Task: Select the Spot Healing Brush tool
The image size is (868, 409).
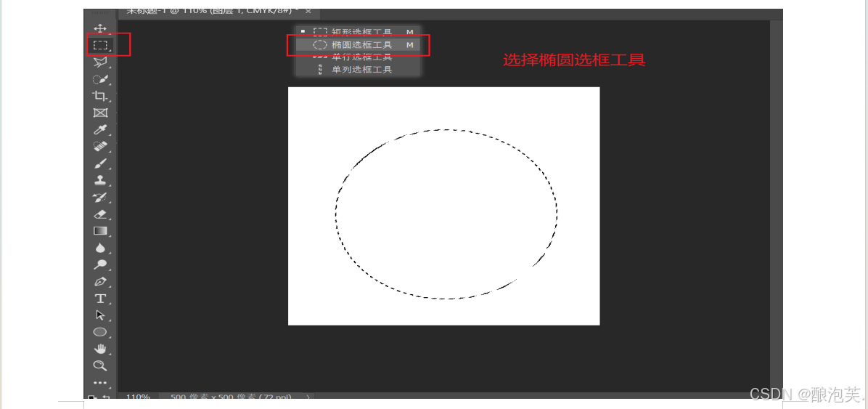Action: (99, 147)
